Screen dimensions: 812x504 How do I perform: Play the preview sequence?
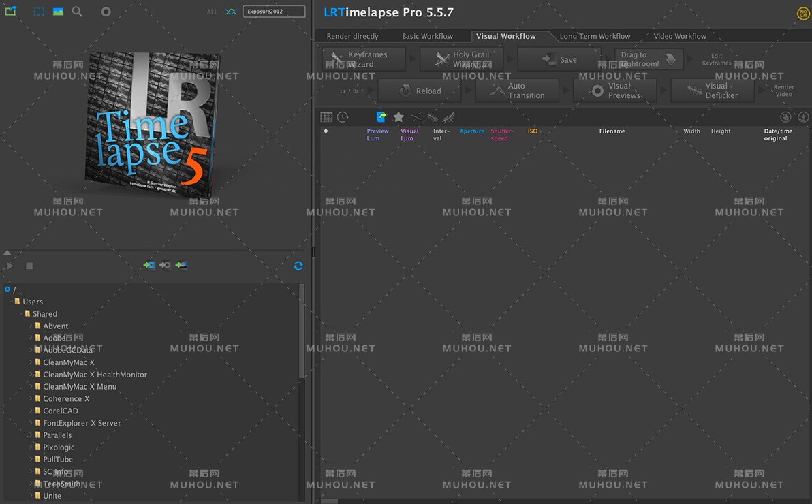point(10,266)
